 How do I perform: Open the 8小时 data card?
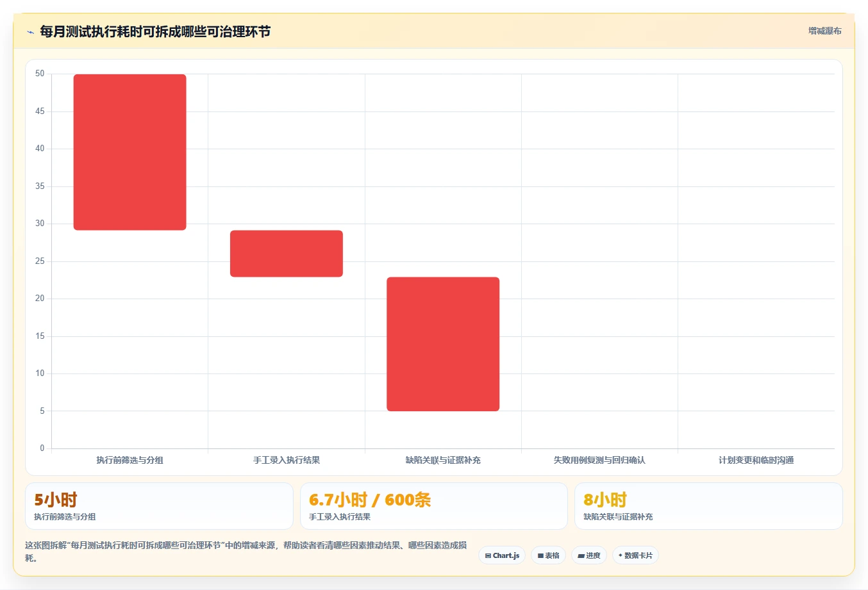coord(708,506)
